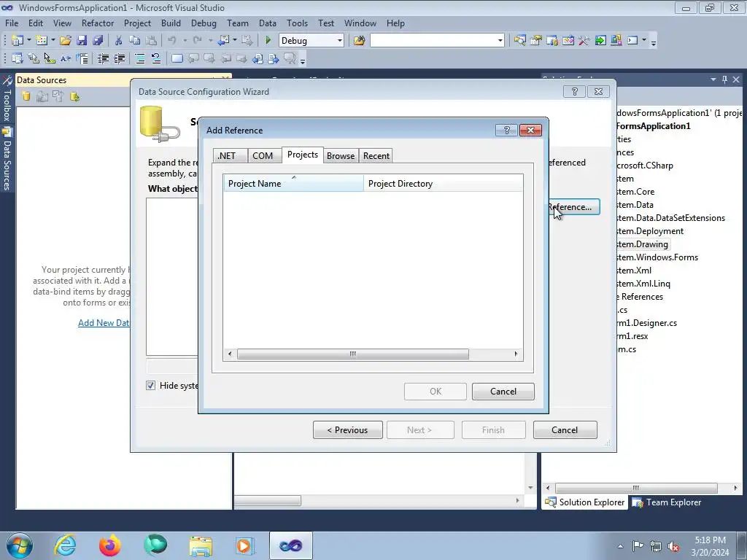
Task: Open Internet Explorer from the taskbar
Action: [x=65, y=545]
